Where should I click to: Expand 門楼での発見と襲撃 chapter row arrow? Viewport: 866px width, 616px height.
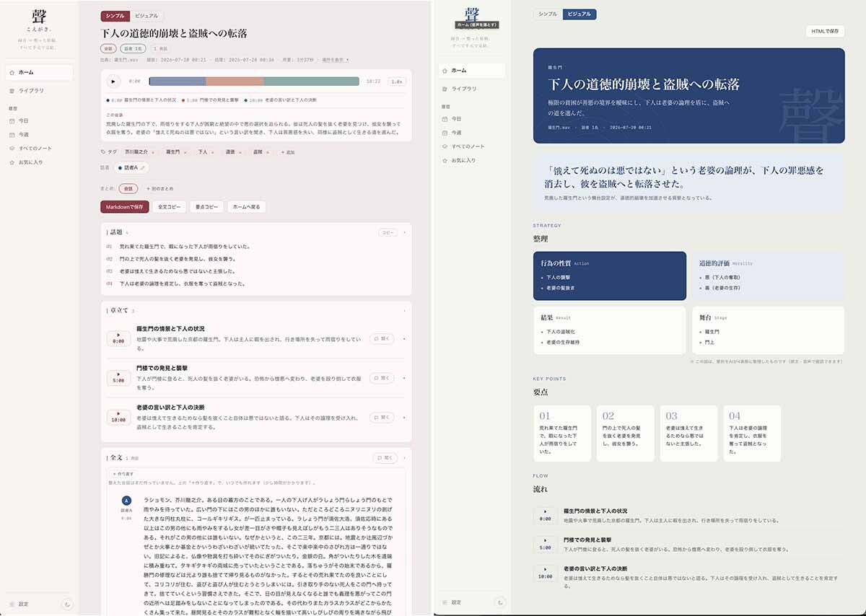404,378
